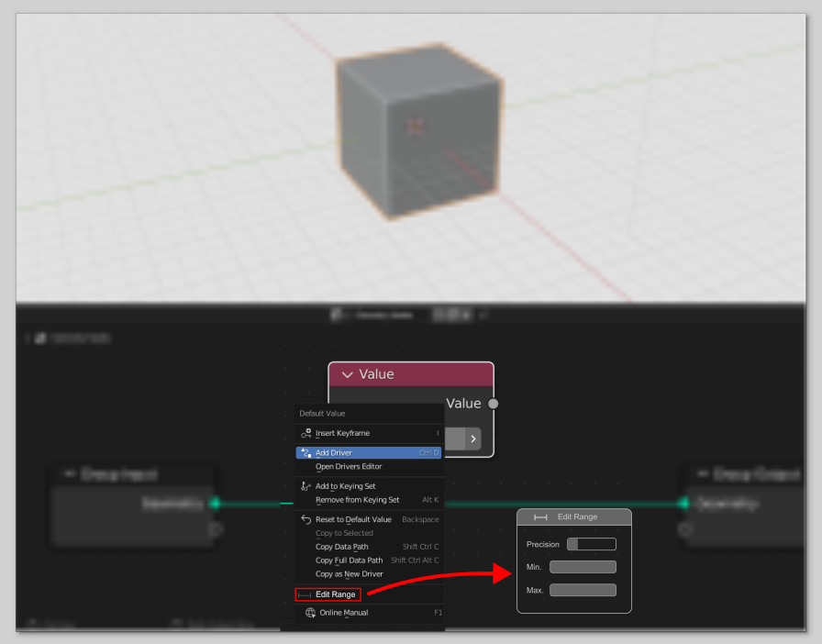Click the Edit Range ruler icon in menu
Viewport: 822px width, 644px height.
click(x=305, y=594)
